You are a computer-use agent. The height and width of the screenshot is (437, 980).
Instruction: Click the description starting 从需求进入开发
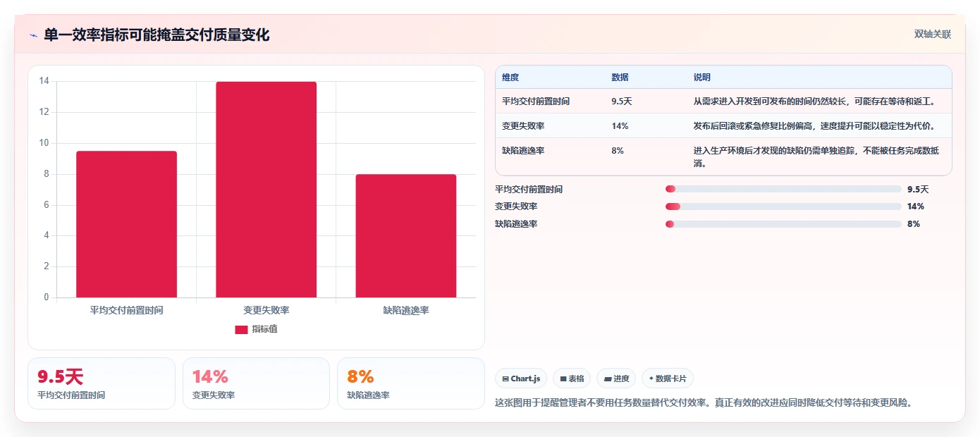[814, 101]
